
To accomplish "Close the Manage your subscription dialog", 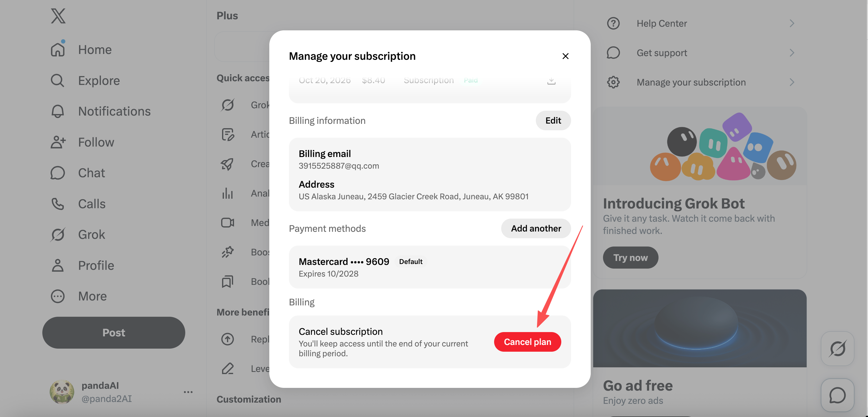I will tap(565, 56).
